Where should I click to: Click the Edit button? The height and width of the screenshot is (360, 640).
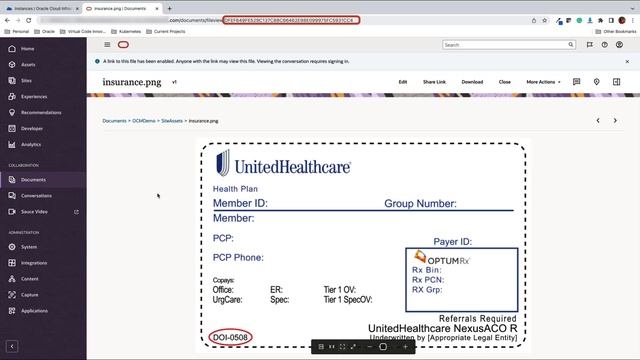tap(403, 82)
